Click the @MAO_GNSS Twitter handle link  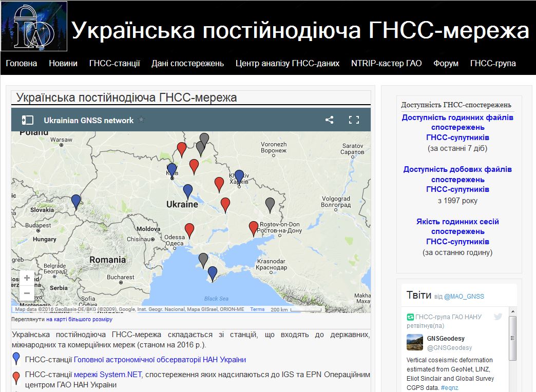(464, 296)
